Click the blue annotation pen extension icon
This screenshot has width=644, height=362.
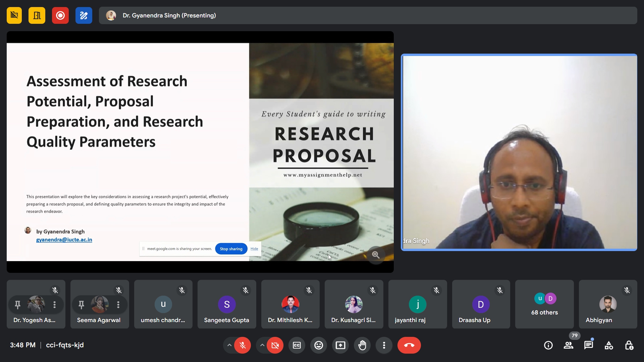point(84,15)
